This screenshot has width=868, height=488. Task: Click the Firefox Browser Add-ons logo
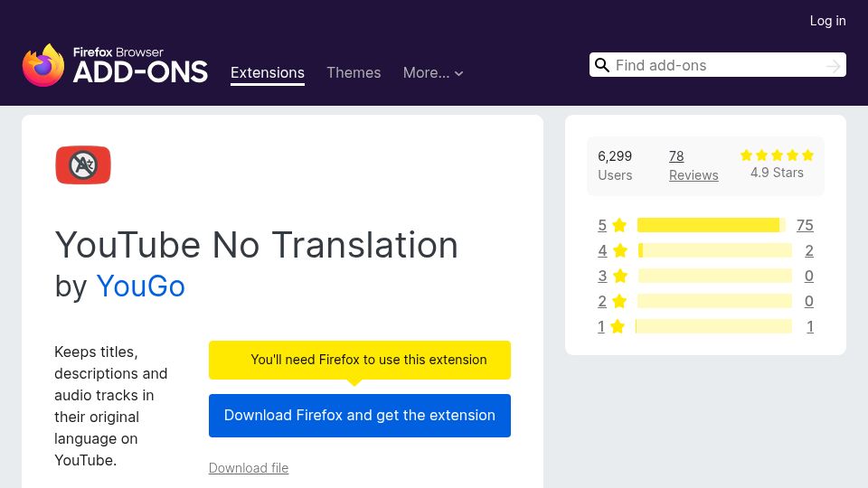115,65
